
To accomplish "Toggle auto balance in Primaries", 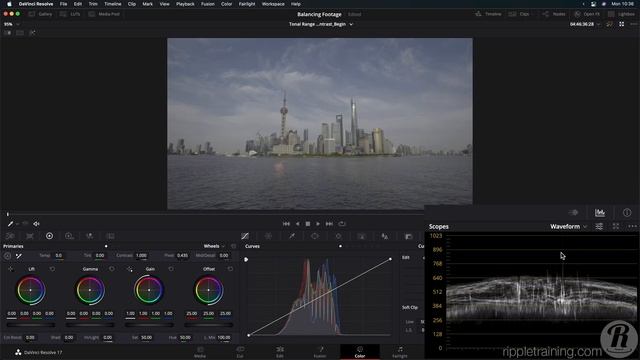I will (7, 256).
